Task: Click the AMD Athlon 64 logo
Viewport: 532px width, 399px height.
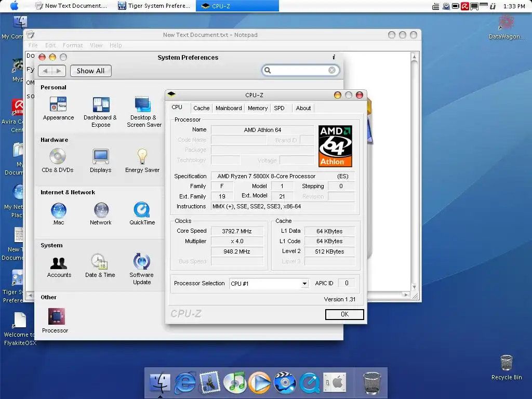Action: point(335,146)
